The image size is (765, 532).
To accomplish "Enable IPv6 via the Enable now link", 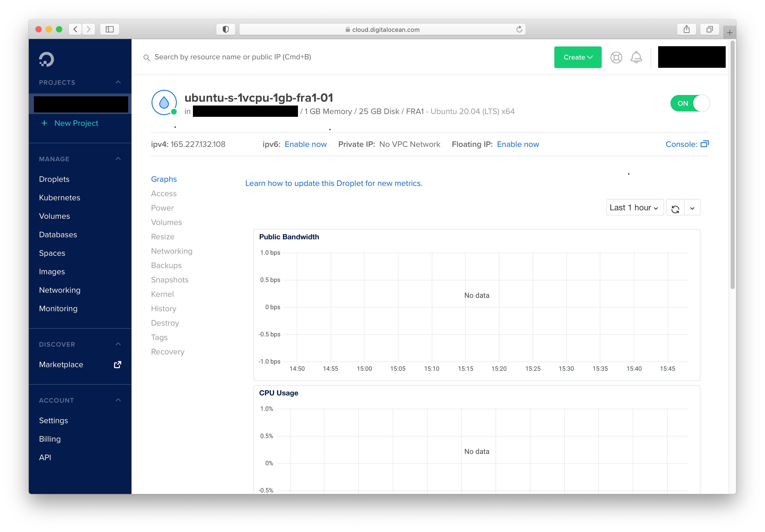I will tap(305, 144).
